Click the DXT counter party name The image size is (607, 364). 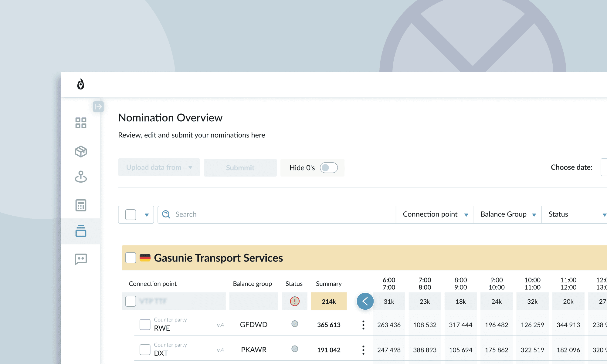[161, 353]
